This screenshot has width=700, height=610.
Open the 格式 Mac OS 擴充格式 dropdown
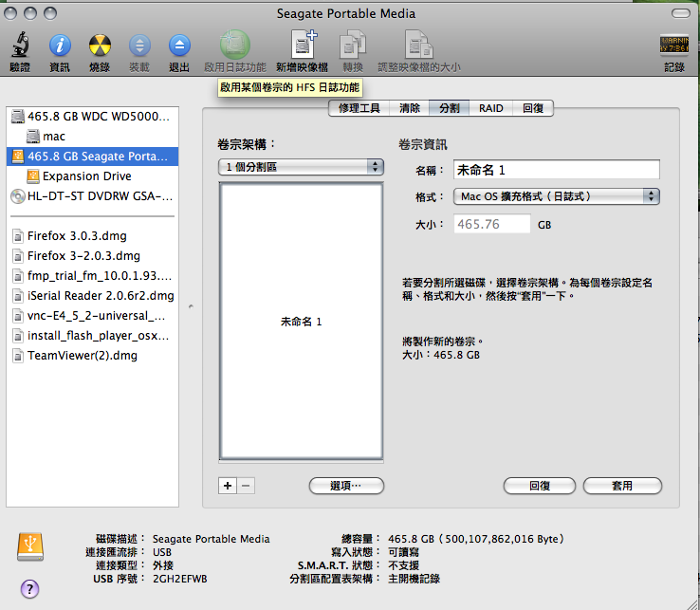click(x=556, y=196)
